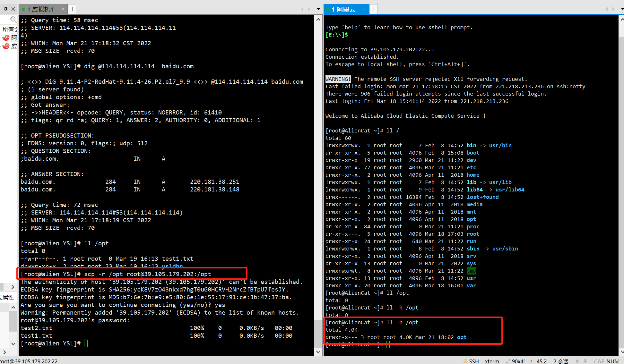Open left pane tab list dropdown
This screenshot has width=624, height=364.
318,9
